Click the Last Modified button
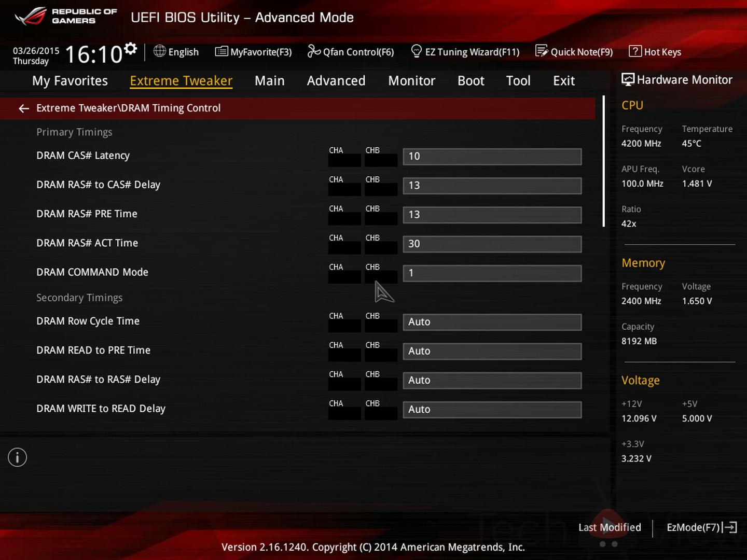Viewport: 747px width, 560px height. [610, 527]
